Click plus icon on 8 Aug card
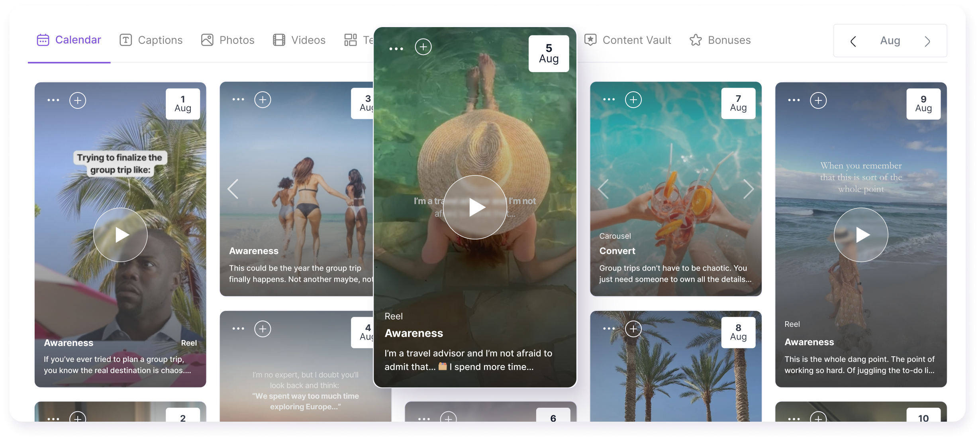 (x=633, y=329)
